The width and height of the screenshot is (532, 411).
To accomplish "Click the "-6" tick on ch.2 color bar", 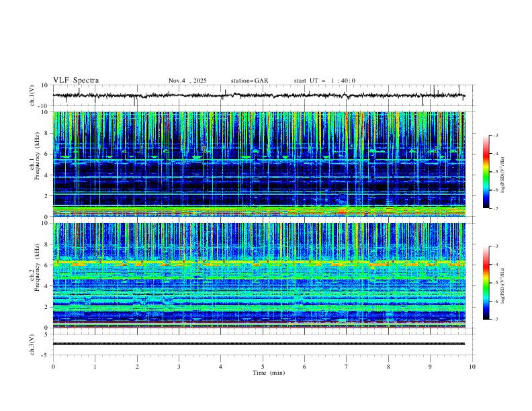I will tap(496, 301).
